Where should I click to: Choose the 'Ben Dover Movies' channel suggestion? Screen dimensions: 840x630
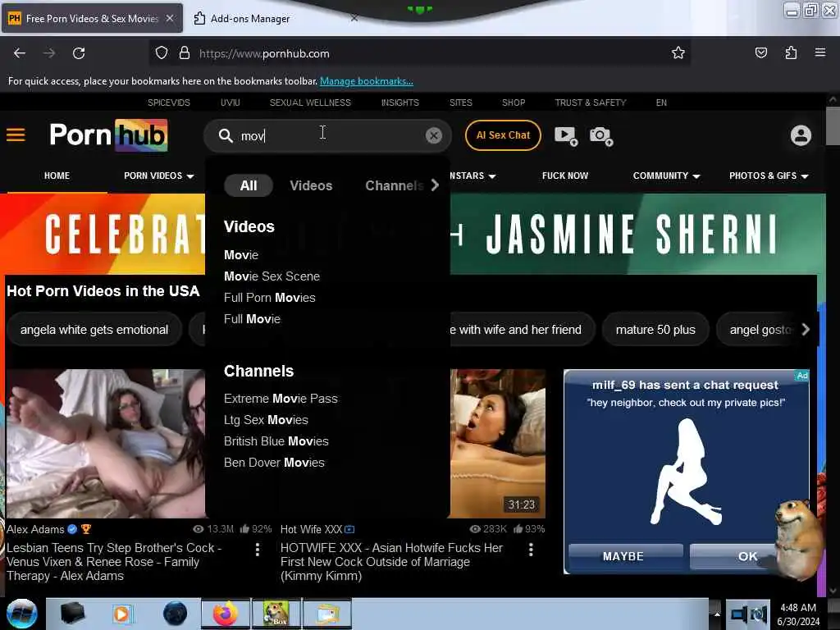click(274, 463)
